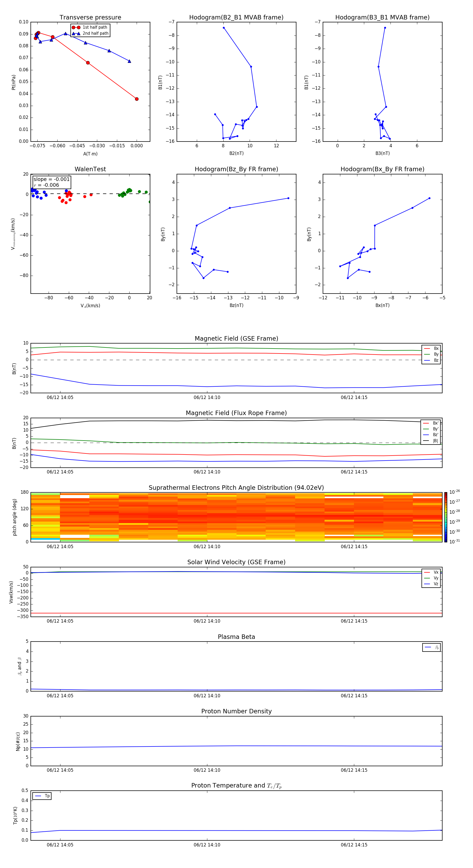Click the "WalenTest" plot title

click(90, 169)
